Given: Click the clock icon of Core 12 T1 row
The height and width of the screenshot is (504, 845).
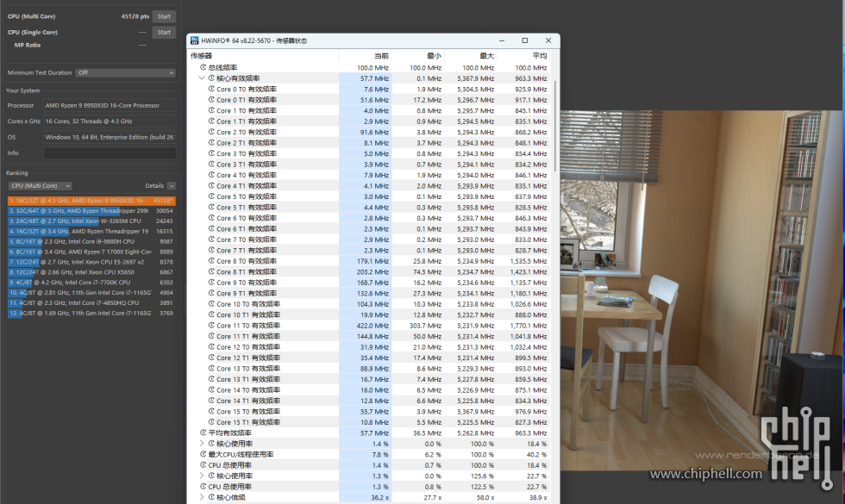Looking at the screenshot, I should coord(211,358).
